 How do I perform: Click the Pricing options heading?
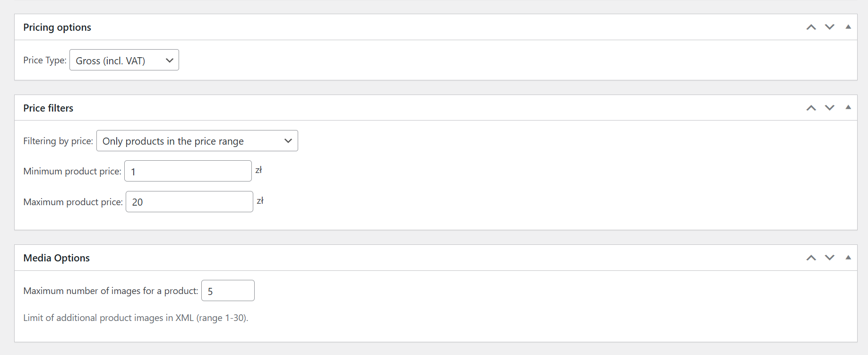click(x=57, y=27)
